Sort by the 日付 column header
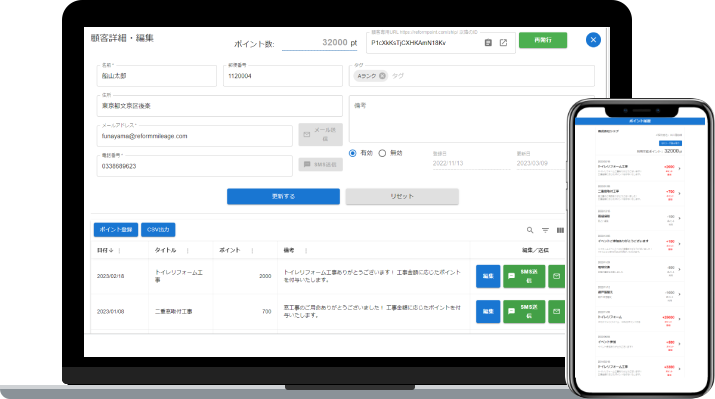This screenshot has width=715, height=399. coord(105,250)
